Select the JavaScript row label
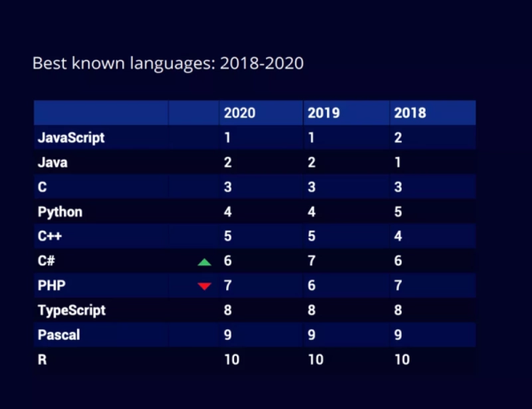 click(71, 138)
